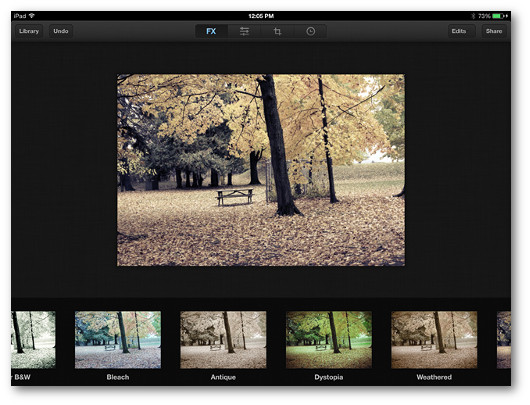
Task: Tap the Share button
Action: click(494, 31)
